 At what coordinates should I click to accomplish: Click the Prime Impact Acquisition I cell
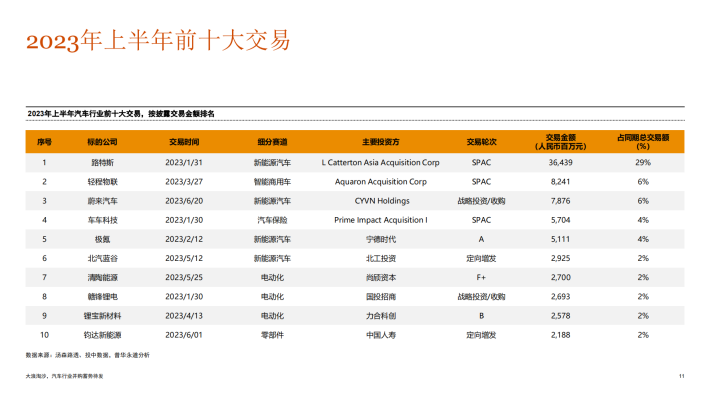click(380, 220)
